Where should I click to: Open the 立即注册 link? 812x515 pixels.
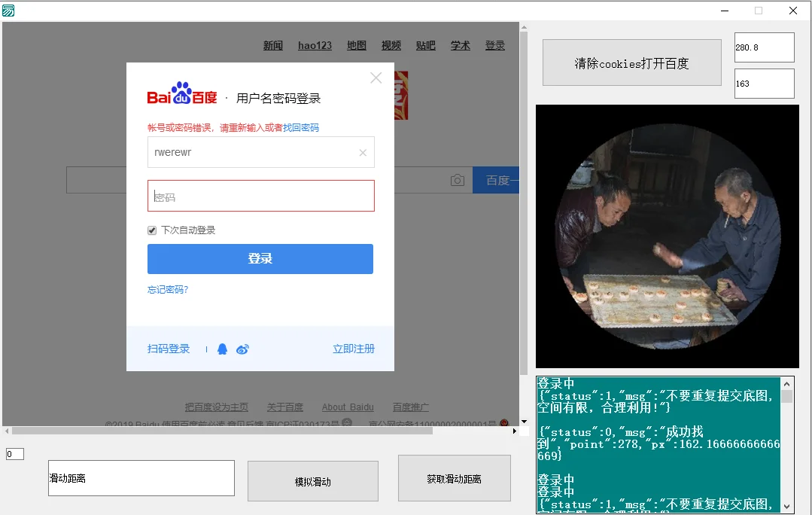click(x=354, y=349)
